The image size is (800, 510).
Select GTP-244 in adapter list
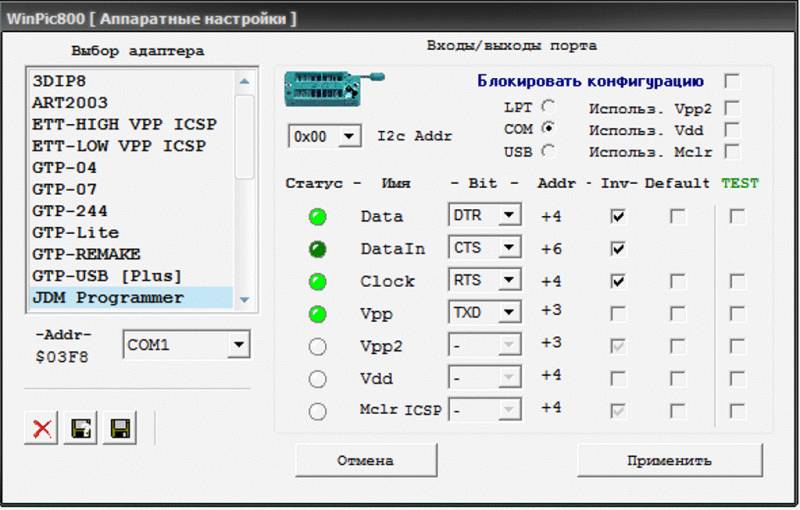tap(132, 211)
